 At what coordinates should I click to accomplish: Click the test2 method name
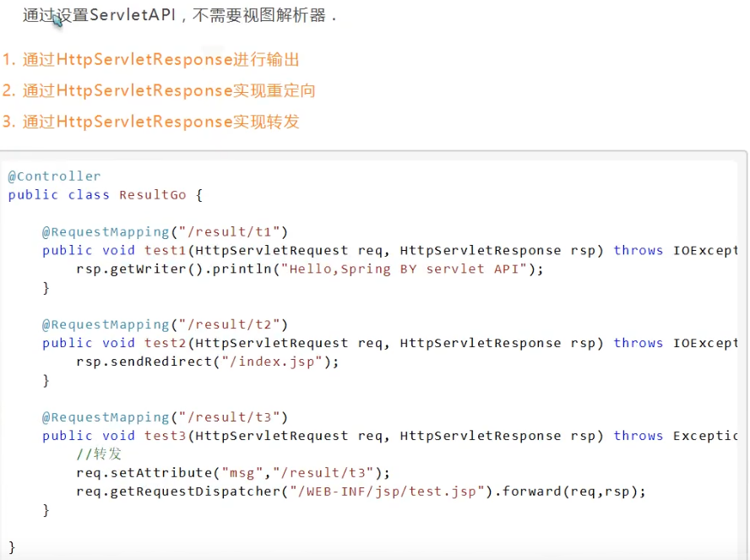166,343
